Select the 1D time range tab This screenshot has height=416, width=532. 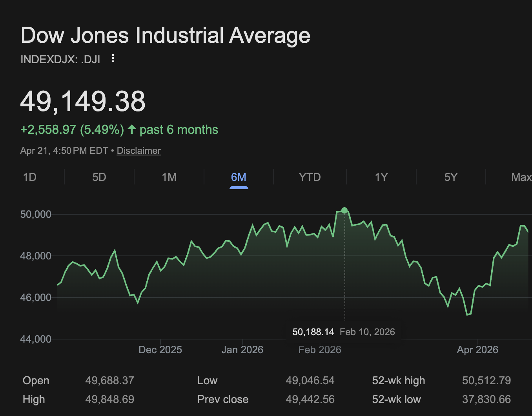pos(30,177)
